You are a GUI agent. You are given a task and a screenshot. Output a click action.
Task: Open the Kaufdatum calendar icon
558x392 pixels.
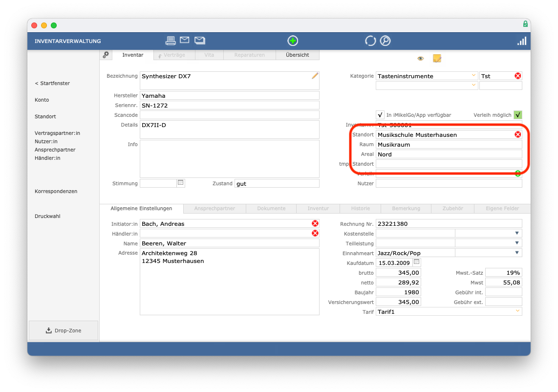[x=416, y=262]
